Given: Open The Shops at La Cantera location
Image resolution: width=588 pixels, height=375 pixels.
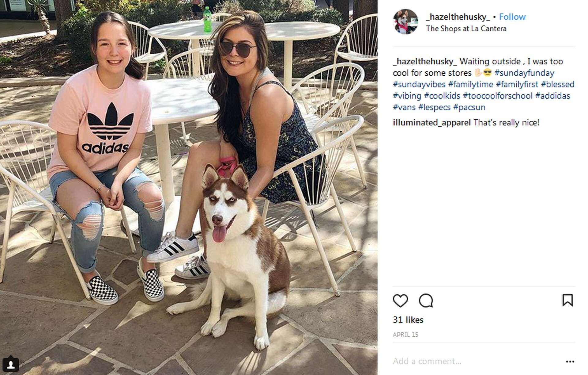Looking at the screenshot, I should coord(466,29).
